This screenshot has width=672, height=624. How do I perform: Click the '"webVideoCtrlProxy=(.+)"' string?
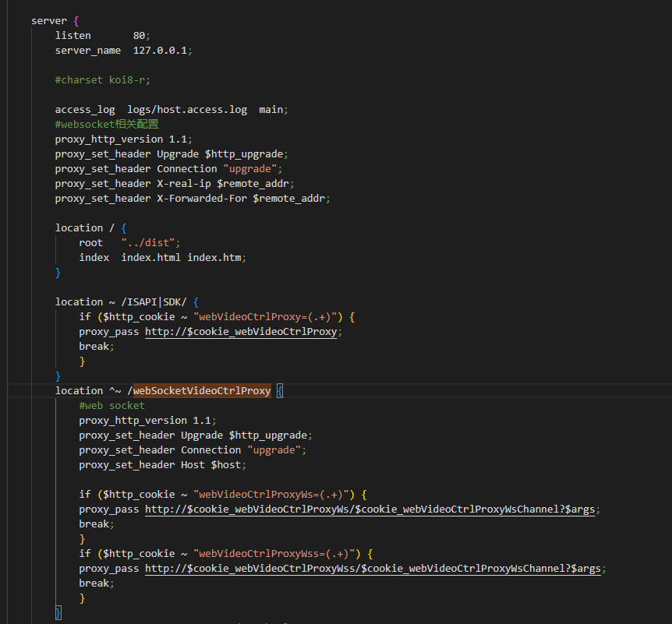click(265, 317)
